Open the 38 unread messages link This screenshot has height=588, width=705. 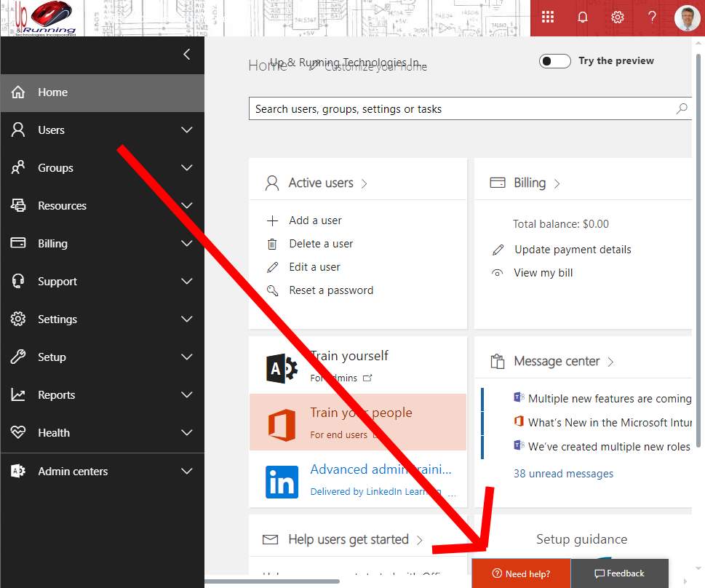point(563,474)
